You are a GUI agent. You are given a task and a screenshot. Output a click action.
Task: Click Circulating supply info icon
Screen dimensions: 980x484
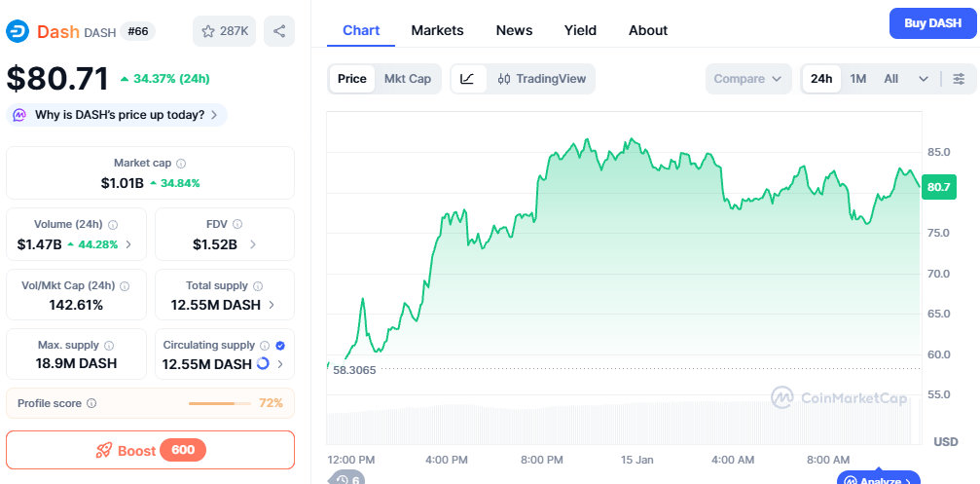click(265, 345)
